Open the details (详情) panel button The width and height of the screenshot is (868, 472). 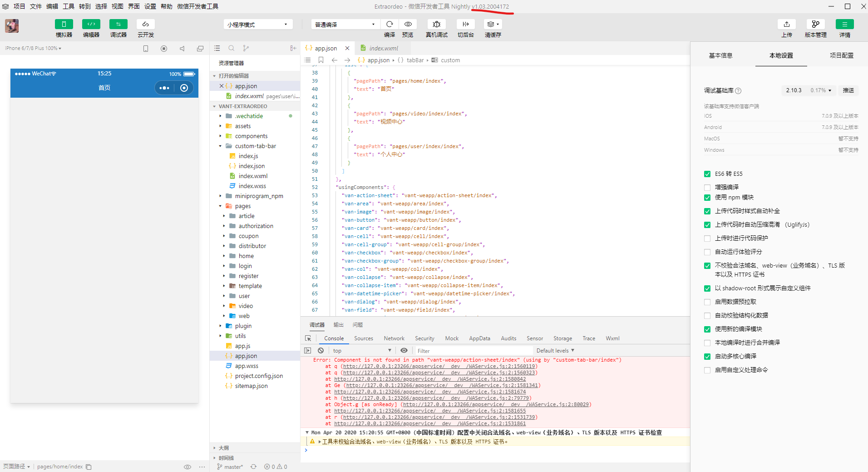[x=845, y=24]
